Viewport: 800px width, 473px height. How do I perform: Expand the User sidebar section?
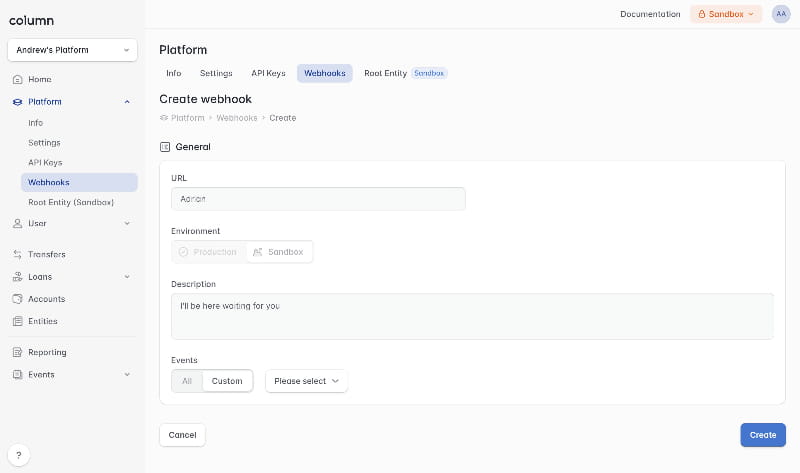[x=127, y=223]
